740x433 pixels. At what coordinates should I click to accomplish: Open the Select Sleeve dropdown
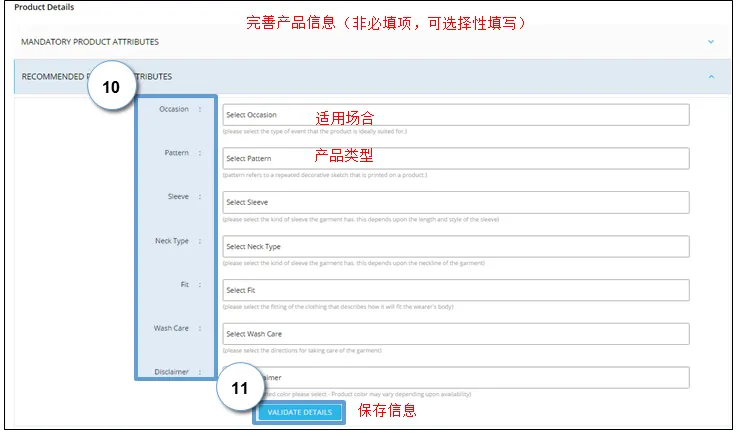(456, 203)
